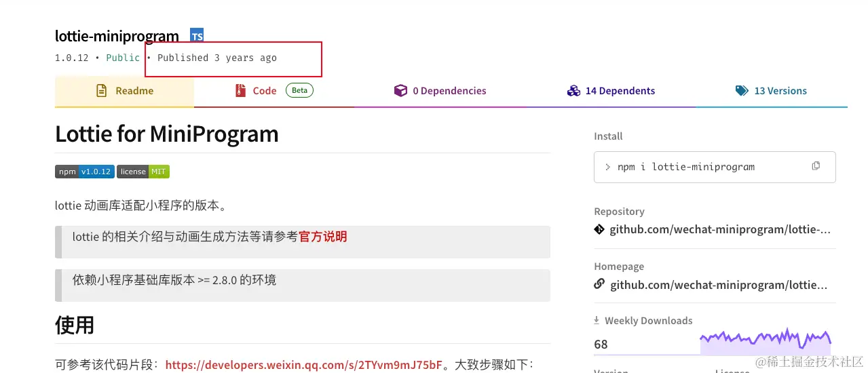Open the 0 Dependencies tab
This screenshot has width=868, height=373.
[440, 91]
